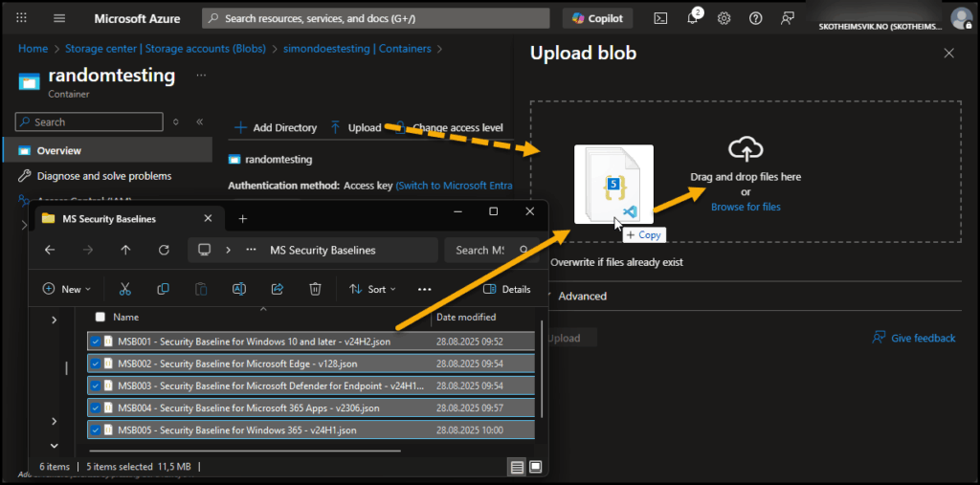Viewport: 980px width, 485px height.
Task: Click the This PC monitor icon in address bar
Action: coord(203,250)
